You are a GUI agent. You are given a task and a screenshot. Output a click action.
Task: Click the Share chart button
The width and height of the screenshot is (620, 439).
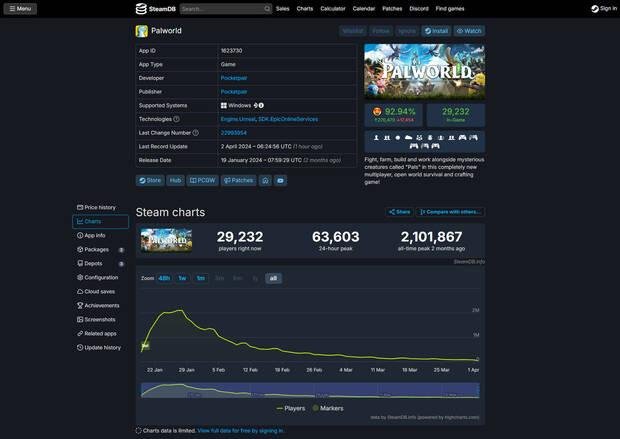point(399,212)
